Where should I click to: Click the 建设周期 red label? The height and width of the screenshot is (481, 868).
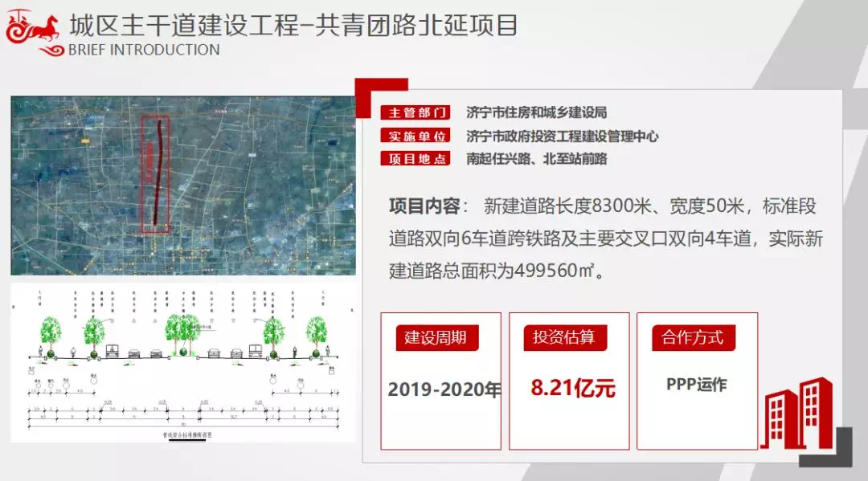pyautogui.click(x=436, y=338)
